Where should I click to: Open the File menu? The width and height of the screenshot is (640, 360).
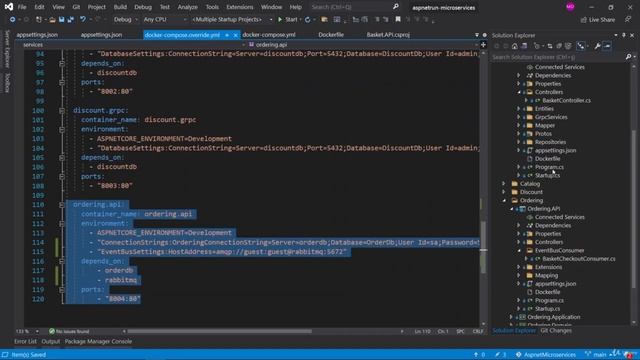pos(22,7)
